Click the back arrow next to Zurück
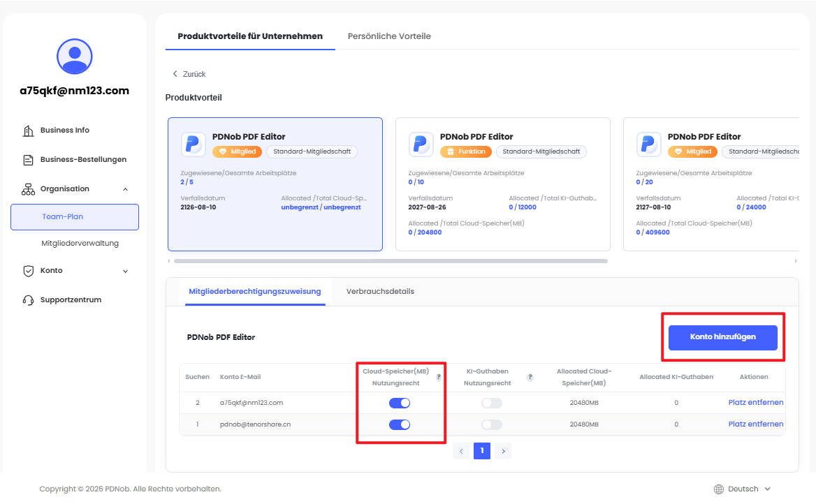 click(175, 74)
